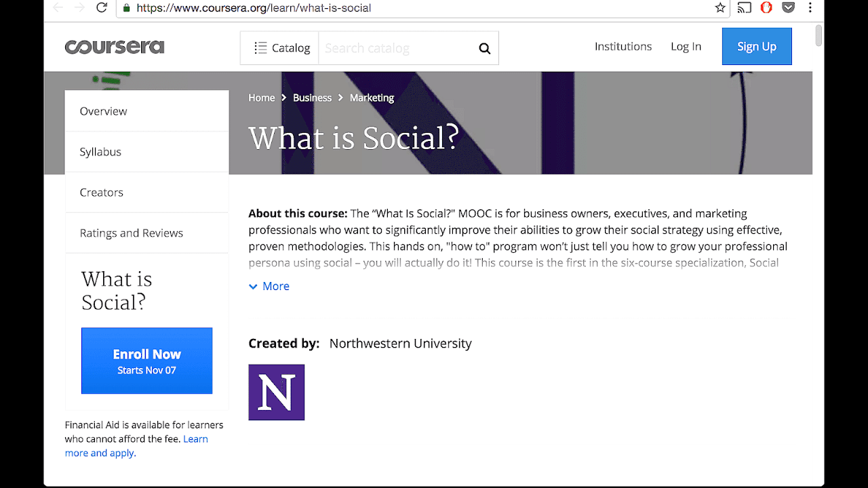The height and width of the screenshot is (488, 868).
Task: Open the Opera extension icon
Action: (x=766, y=8)
